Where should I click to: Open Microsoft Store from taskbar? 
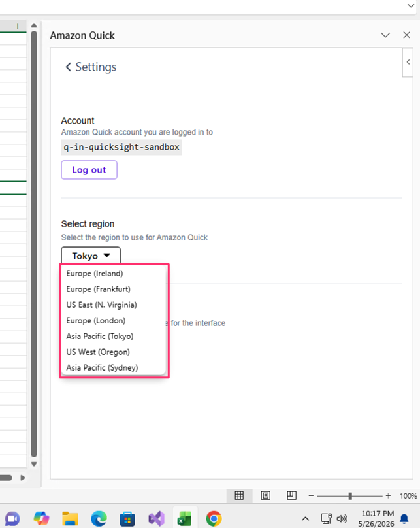pos(127,519)
